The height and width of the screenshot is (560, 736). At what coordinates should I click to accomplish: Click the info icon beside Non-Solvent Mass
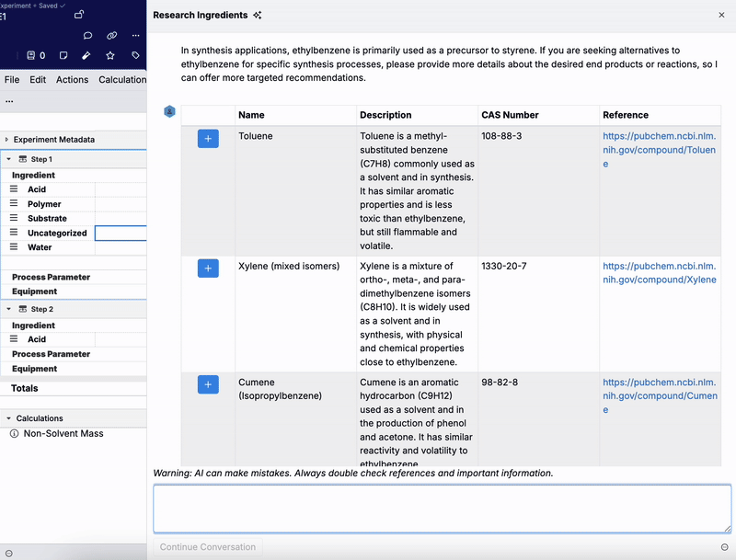tap(14, 433)
